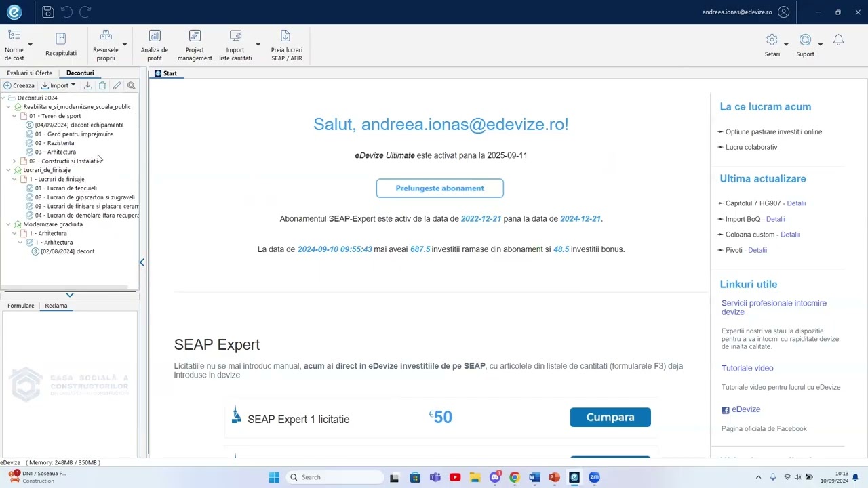Expand Norme de cost dropdown arrow
Image resolution: width=868 pixels, height=488 pixels.
(x=30, y=45)
